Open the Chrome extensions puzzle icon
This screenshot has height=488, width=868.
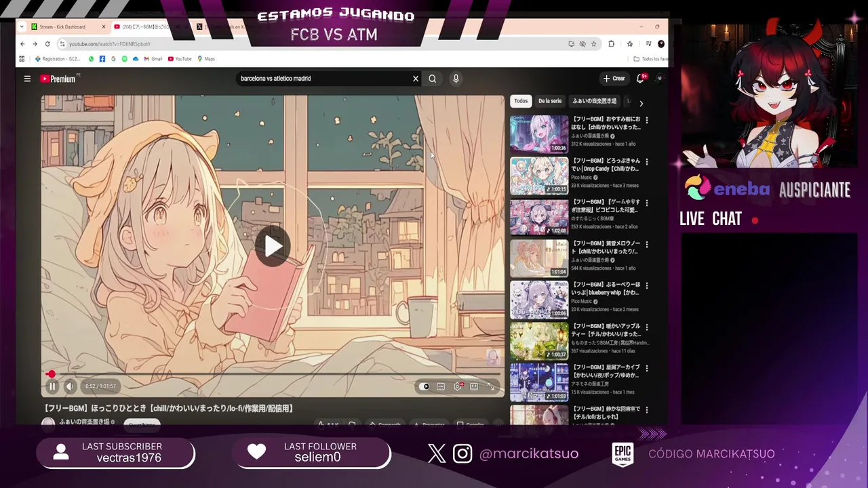[x=611, y=44]
